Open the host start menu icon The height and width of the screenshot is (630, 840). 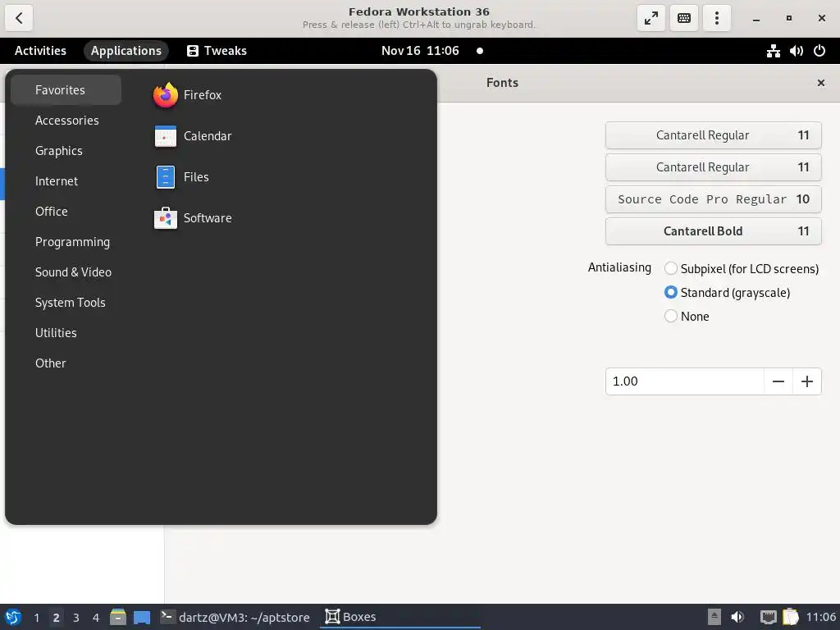click(x=13, y=617)
